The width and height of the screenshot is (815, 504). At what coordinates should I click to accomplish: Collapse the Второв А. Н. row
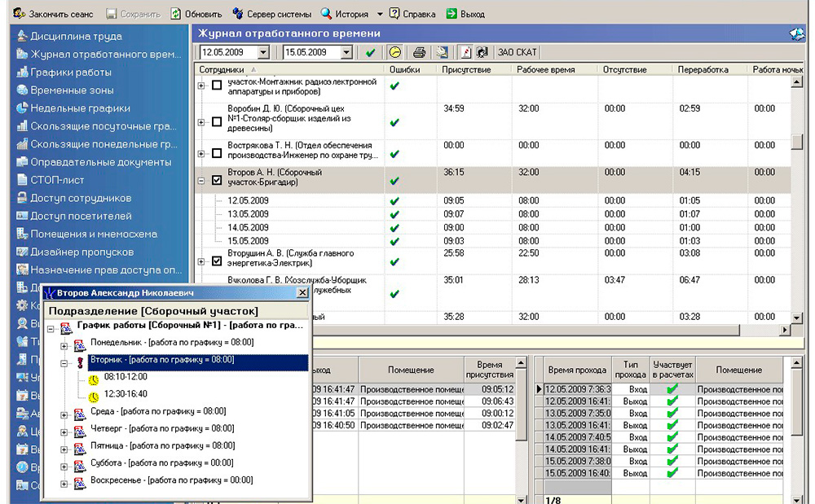201,181
